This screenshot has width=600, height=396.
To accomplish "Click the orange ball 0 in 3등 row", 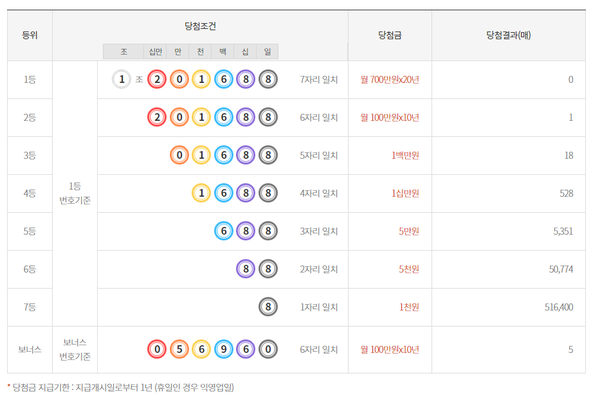I will coord(179,155).
